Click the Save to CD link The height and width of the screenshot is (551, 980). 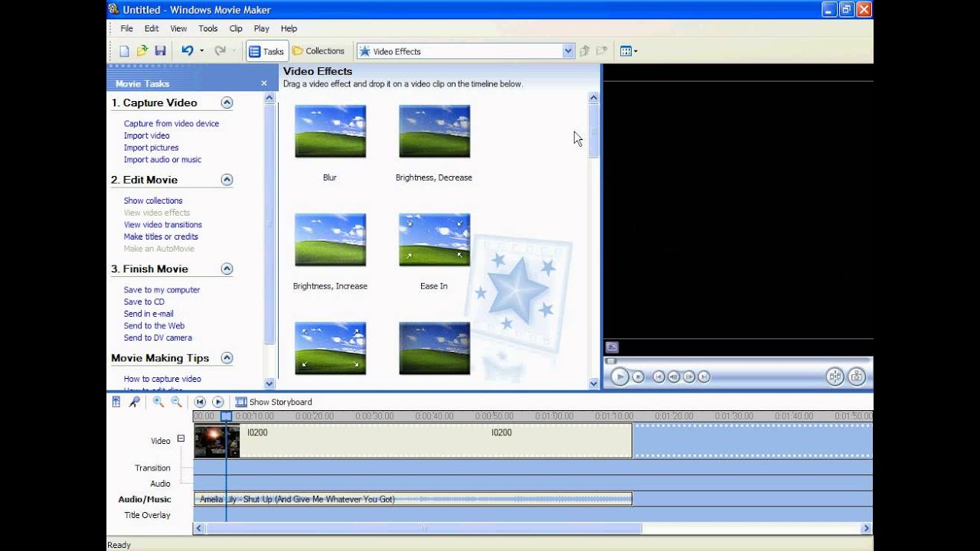(144, 302)
